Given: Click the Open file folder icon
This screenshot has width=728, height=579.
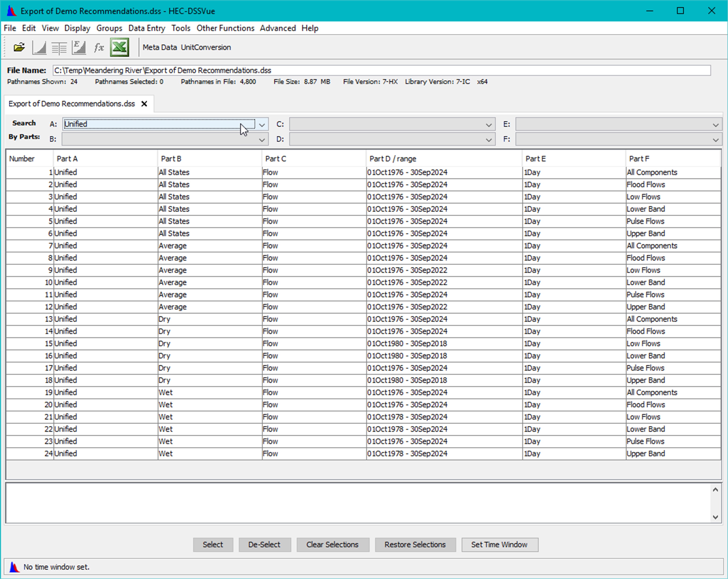Looking at the screenshot, I should [19, 47].
